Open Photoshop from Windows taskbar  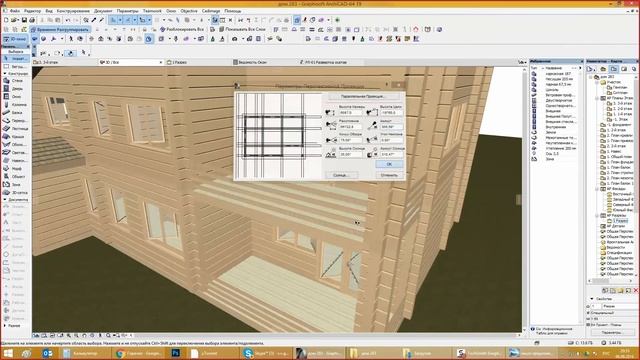(x=176, y=353)
